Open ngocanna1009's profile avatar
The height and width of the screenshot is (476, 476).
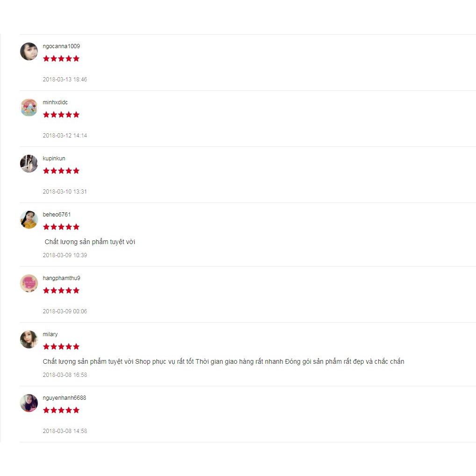pos(29,51)
